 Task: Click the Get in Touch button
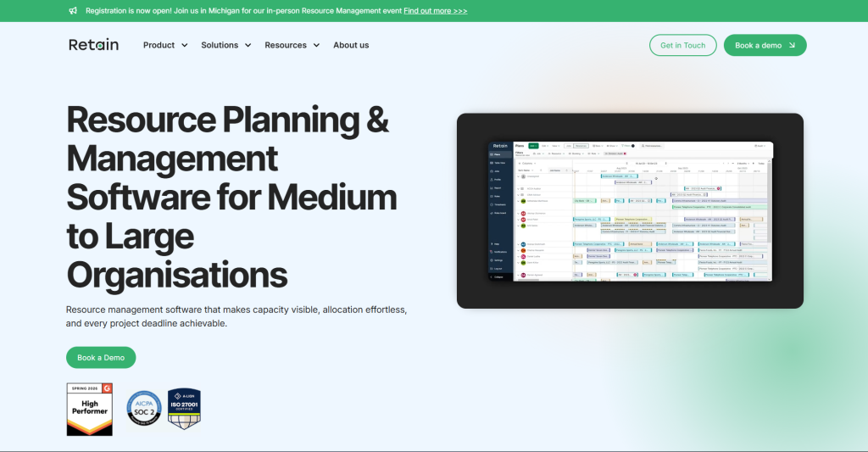pos(682,46)
